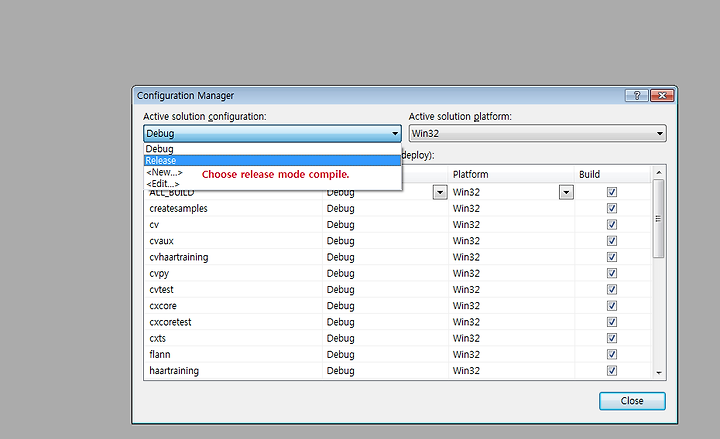Click the Build column header
720x439 pixels.
[x=613, y=174]
